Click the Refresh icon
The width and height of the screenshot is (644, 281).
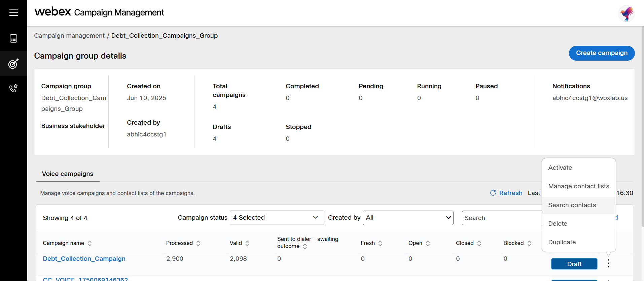[493, 193]
